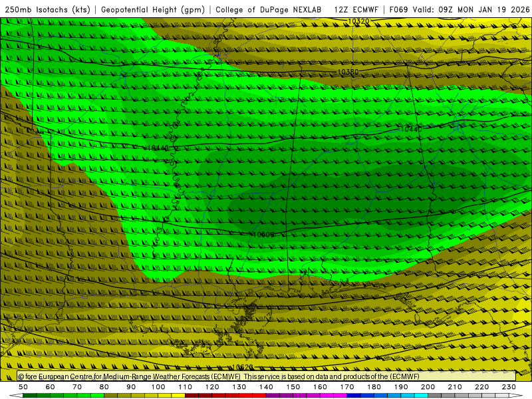Click the 10500 height contour label

click(x=263, y=235)
